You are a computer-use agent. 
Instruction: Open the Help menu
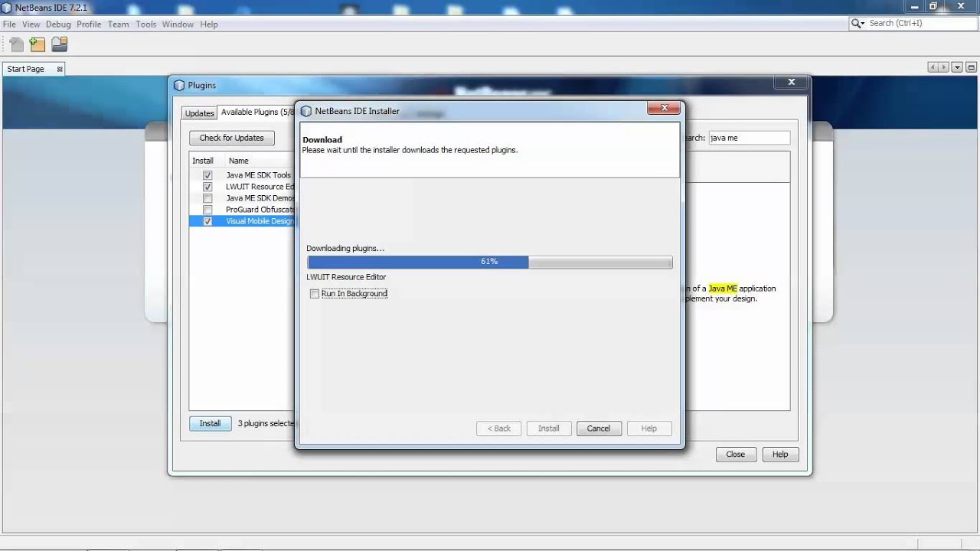click(209, 24)
